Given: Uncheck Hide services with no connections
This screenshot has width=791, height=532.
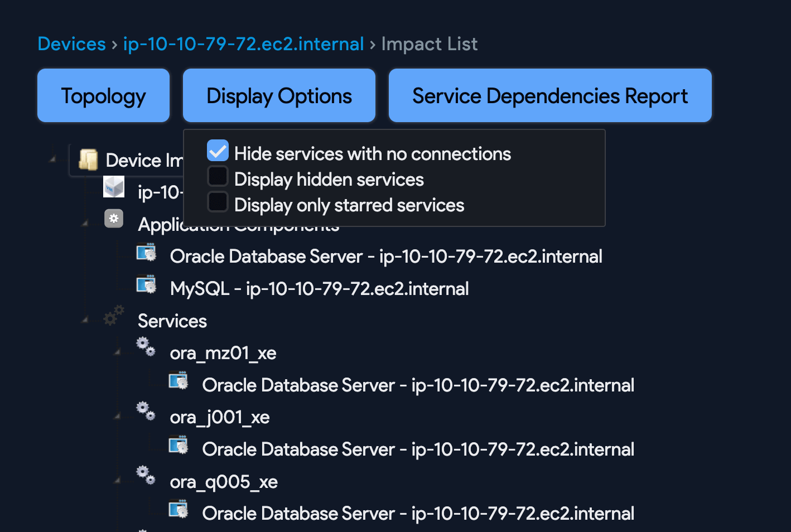Looking at the screenshot, I should coord(218,151).
